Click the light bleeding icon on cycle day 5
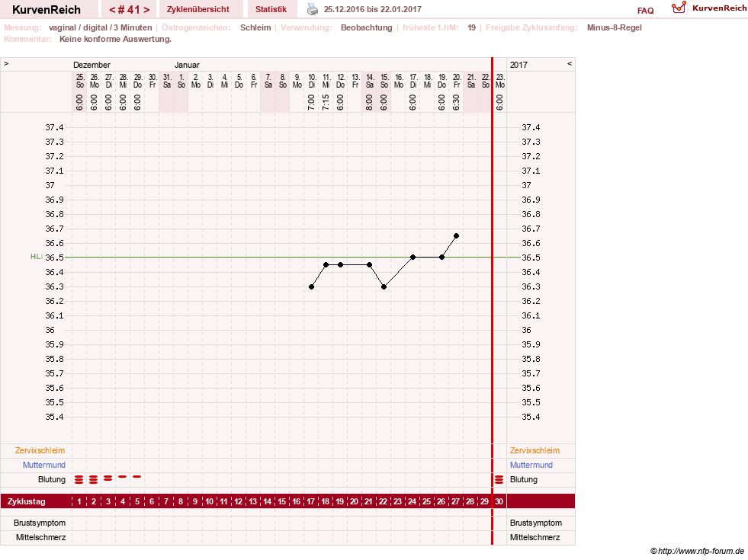The height and width of the screenshot is (560, 748). pos(137,477)
